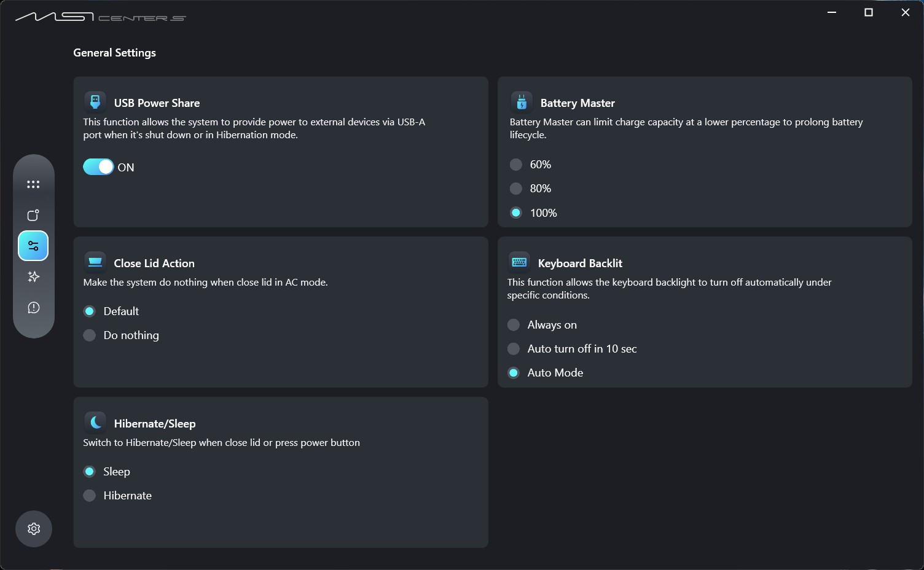
Task: Minimize the MSI Center S window
Action: click(832, 12)
